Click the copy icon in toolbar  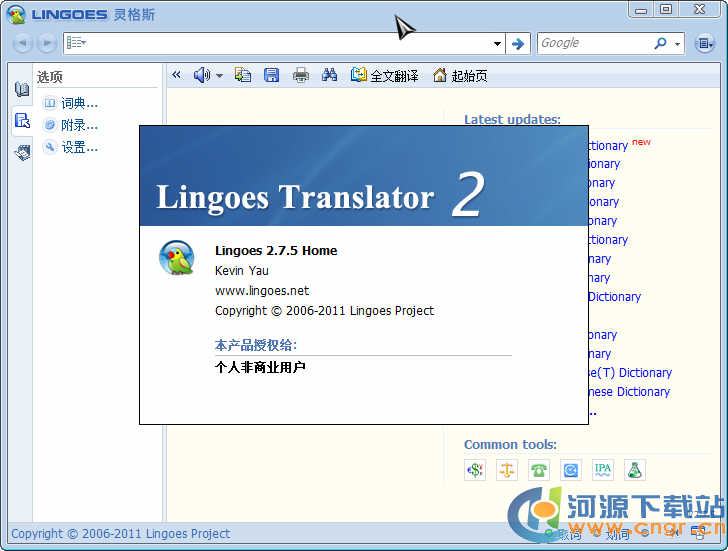(243, 75)
